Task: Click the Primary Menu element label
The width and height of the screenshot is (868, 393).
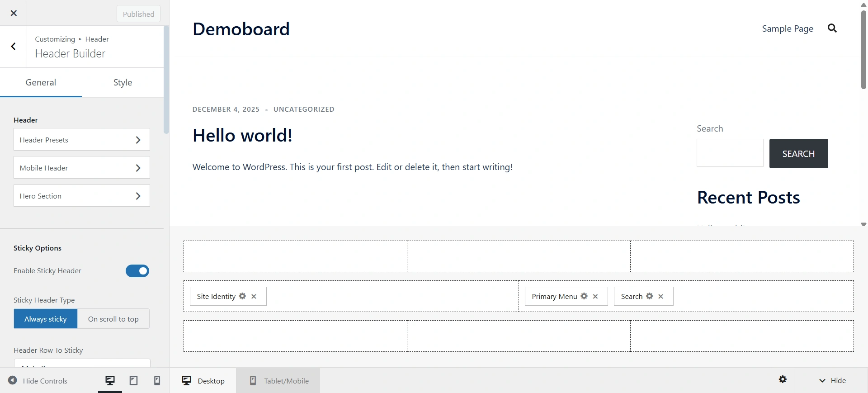Action: tap(554, 297)
